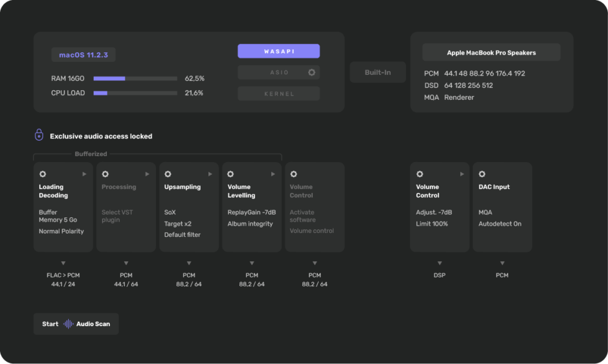Click the macOS 11.2.3 label
The width and height of the screenshot is (608, 364).
click(83, 55)
